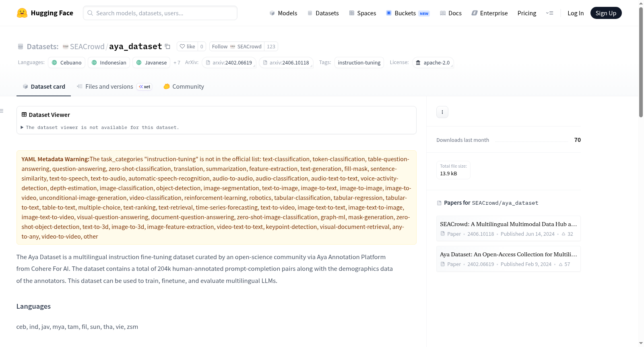Click the Languages section heading

coord(33,306)
